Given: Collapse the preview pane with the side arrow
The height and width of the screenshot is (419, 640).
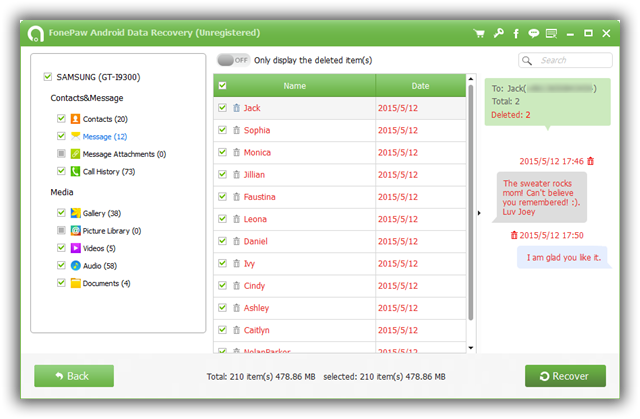Looking at the screenshot, I should pos(479,213).
